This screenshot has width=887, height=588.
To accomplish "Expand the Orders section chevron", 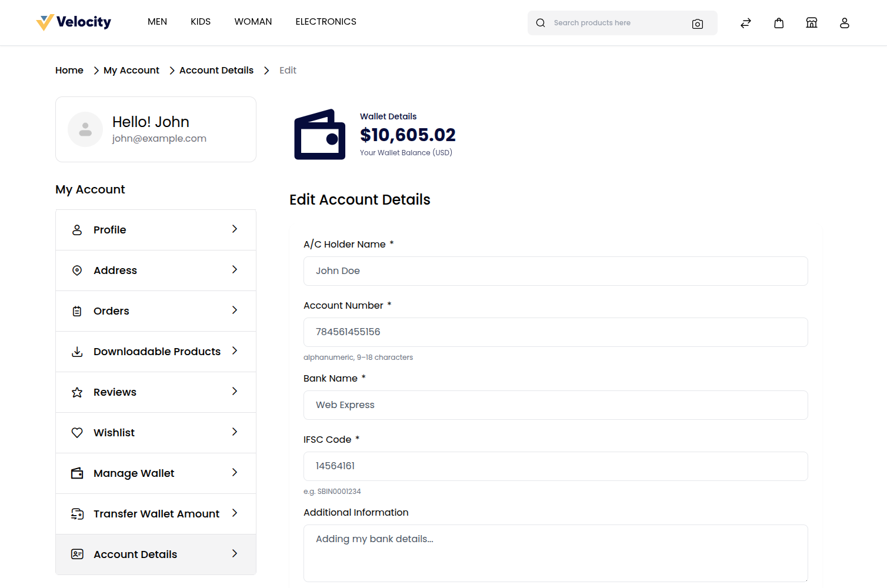I will pyautogui.click(x=235, y=310).
